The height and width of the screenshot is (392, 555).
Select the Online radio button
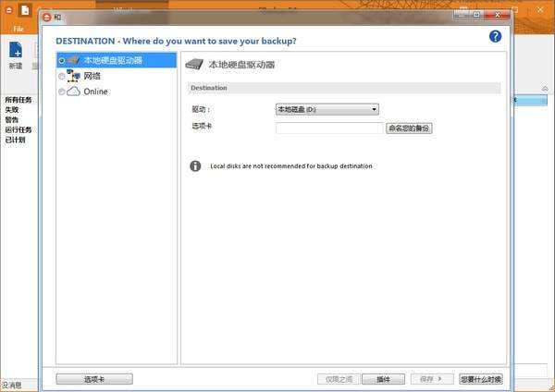click(62, 92)
